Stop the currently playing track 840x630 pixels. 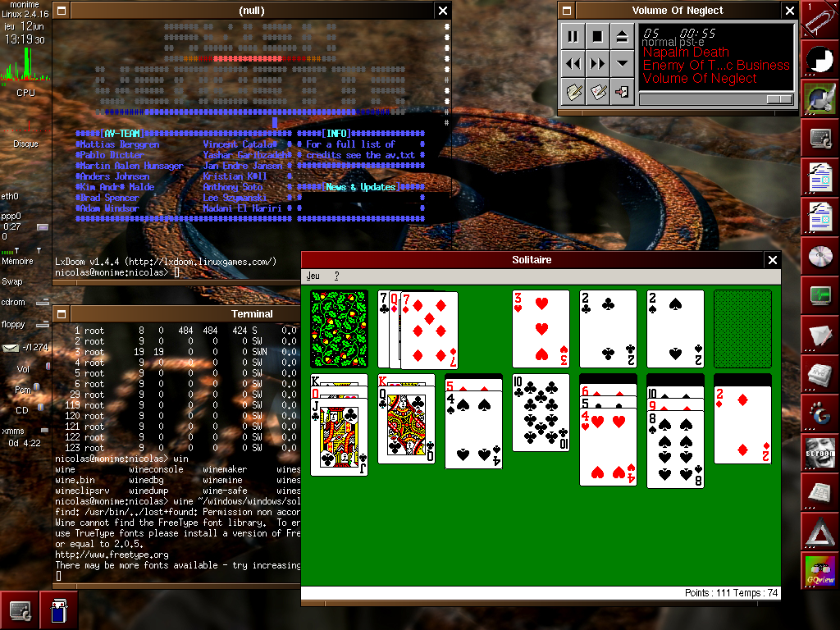tap(598, 36)
